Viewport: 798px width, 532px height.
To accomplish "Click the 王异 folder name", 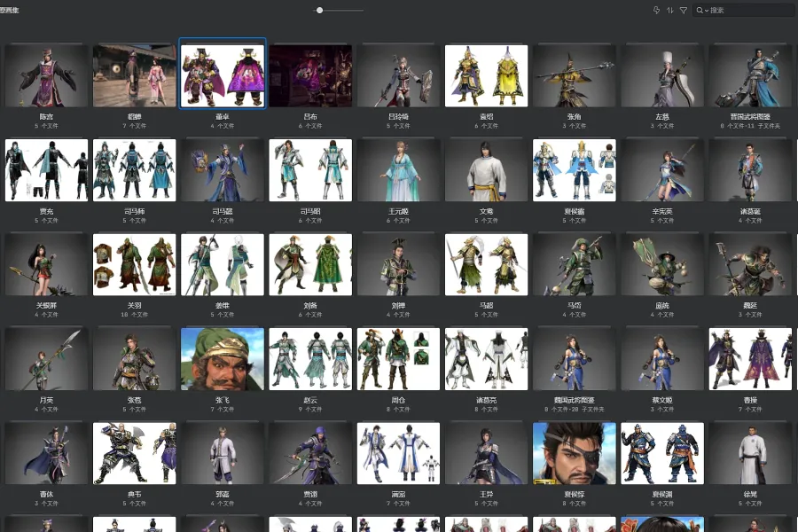I will click(487, 495).
